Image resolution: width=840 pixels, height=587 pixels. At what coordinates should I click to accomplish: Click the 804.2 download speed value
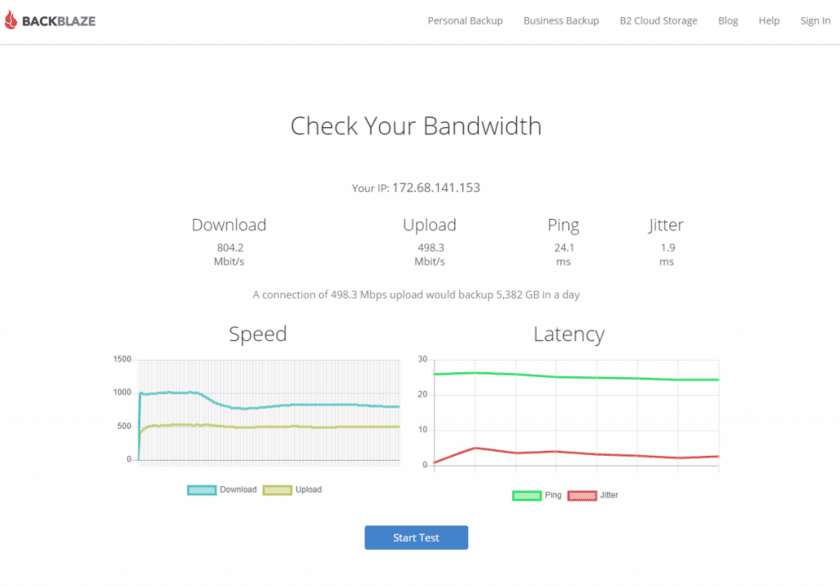click(x=230, y=247)
